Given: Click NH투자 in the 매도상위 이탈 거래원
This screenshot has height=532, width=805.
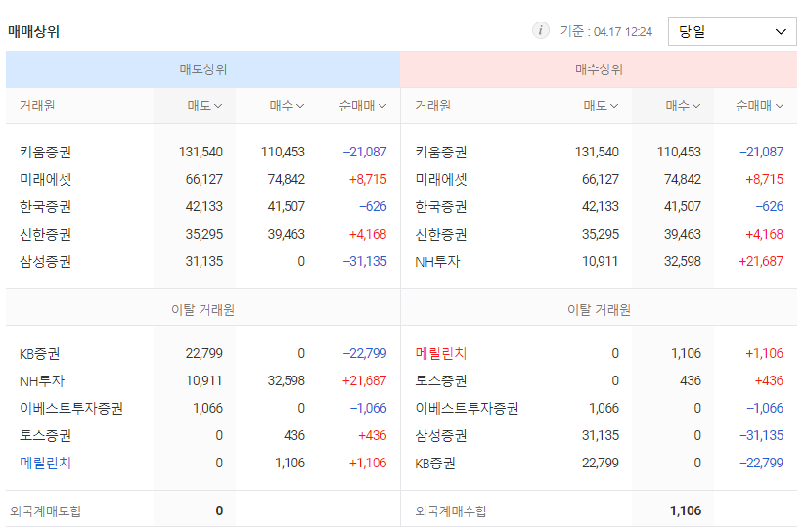Looking at the screenshot, I should [x=42, y=381].
